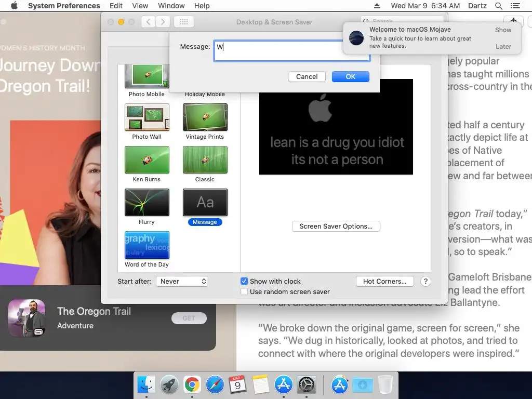Open Launchpad from the Dock
This screenshot has width=532, height=399.
169,385
